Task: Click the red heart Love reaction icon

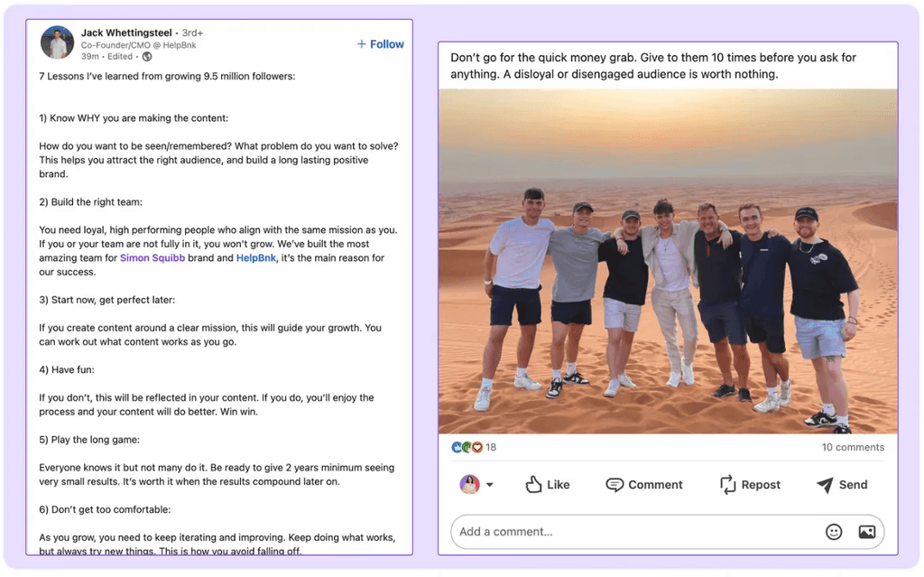Action: pyautogui.click(x=476, y=447)
